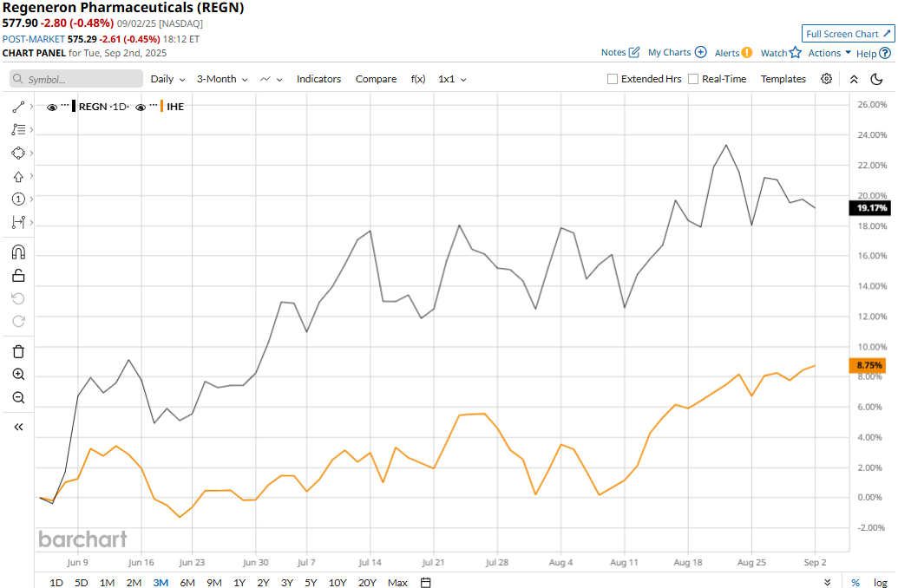
Task: Open Full Screen Chart
Action: (849, 34)
